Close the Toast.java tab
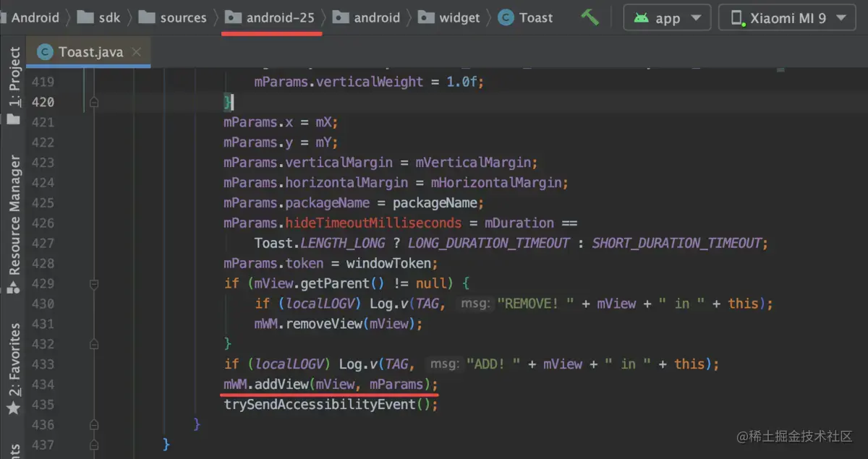868x459 pixels. coord(137,52)
